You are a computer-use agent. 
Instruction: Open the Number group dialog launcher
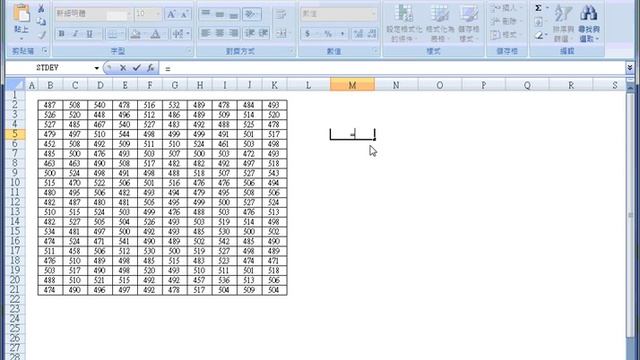click(374, 51)
